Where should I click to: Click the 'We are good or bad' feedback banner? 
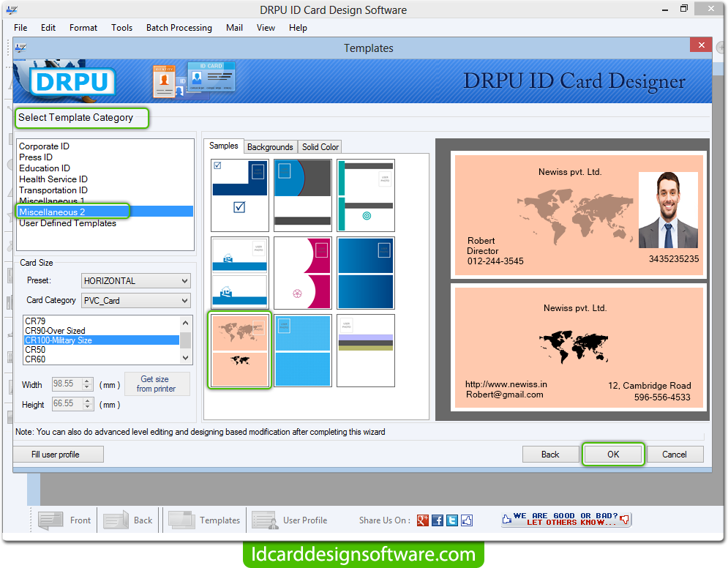click(566, 519)
